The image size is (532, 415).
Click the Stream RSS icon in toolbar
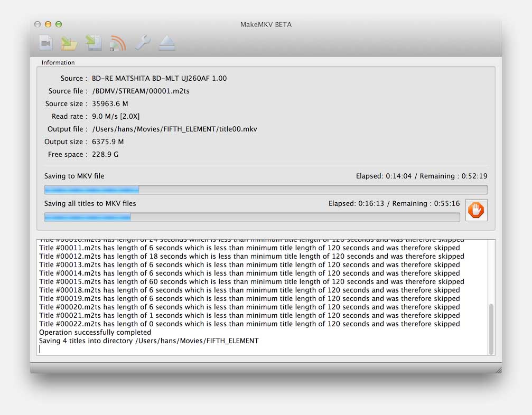click(118, 43)
